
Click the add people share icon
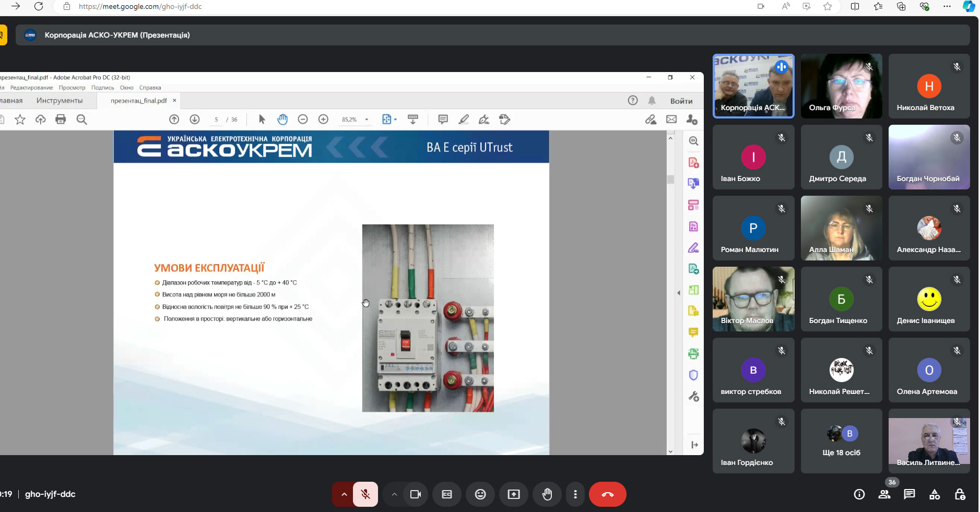click(692, 120)
